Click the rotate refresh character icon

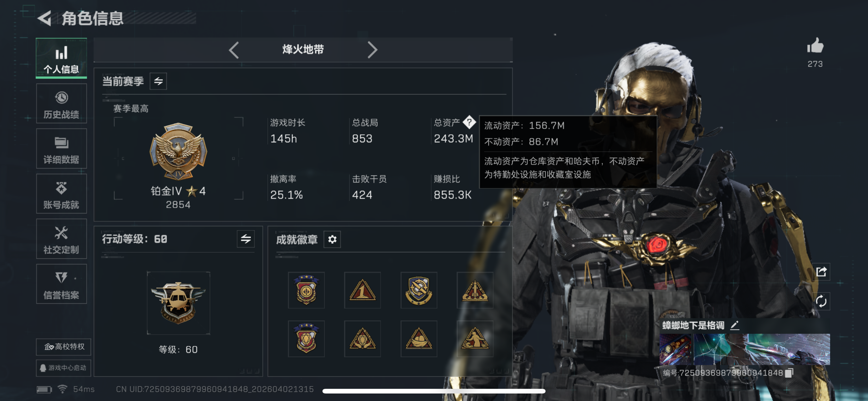(821, 301)
